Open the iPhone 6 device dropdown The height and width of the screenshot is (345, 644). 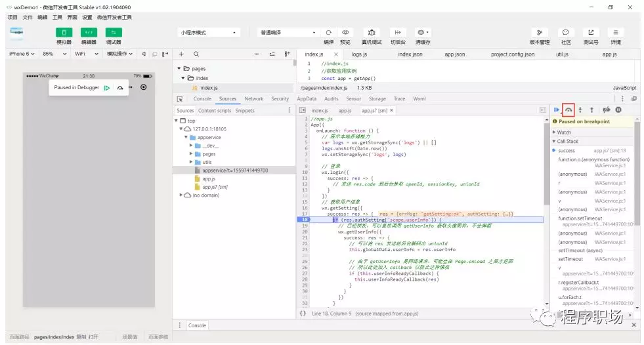coord(22,54)
